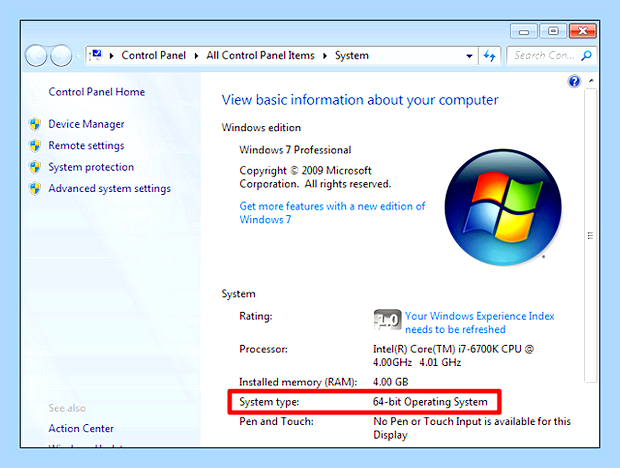
Task: Open help with the blue question mark icon
Action: click(574, 81)
